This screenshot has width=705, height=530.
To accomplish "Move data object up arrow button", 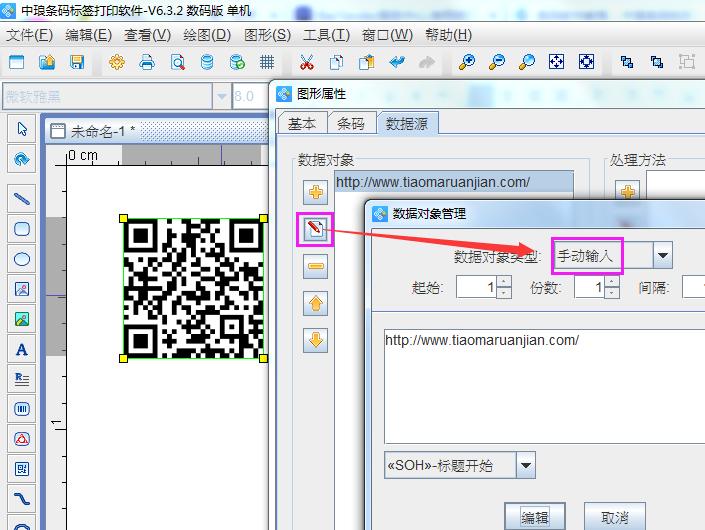I will coord(315,303).
